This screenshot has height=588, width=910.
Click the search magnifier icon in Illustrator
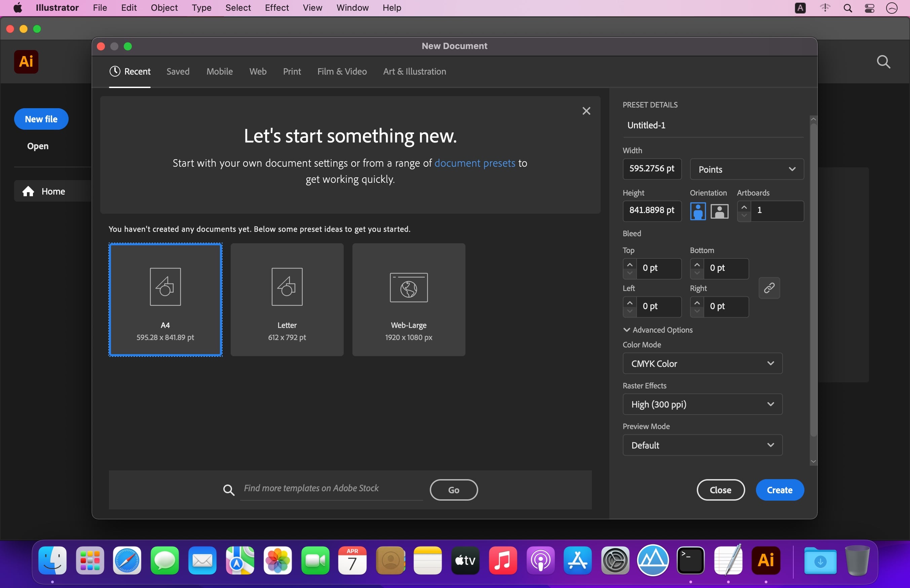883,62
